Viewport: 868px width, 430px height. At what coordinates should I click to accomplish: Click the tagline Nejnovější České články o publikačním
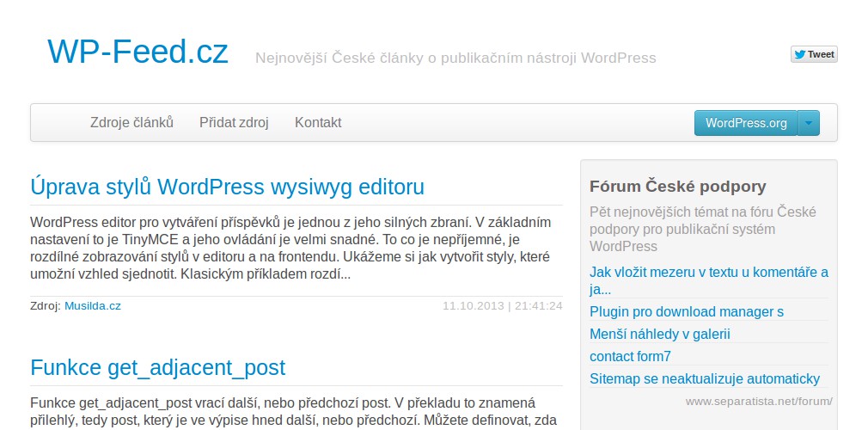pos(455,58)
